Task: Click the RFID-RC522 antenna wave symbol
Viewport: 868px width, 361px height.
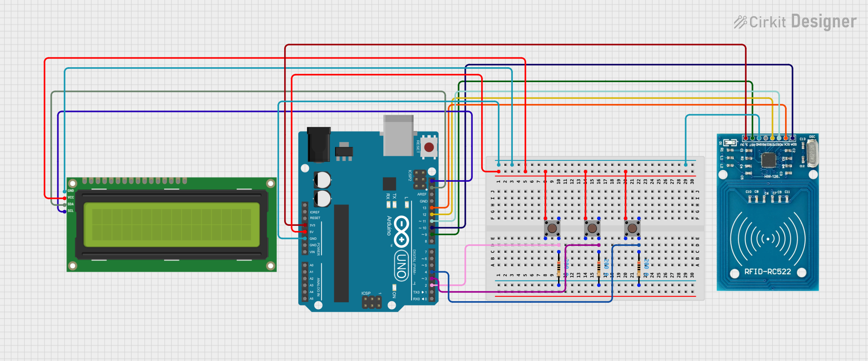Action: (x=768, y=238)
